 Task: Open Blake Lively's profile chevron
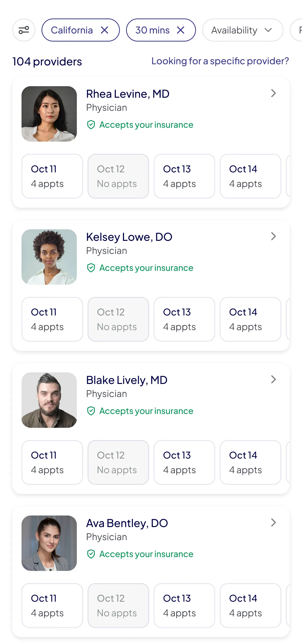point(273,380)
